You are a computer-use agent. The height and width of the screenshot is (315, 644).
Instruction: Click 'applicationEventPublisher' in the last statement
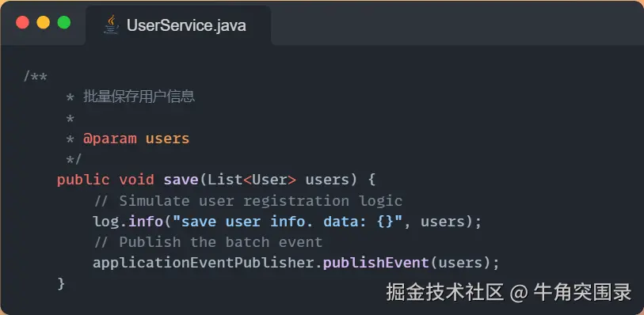(204, 263)
